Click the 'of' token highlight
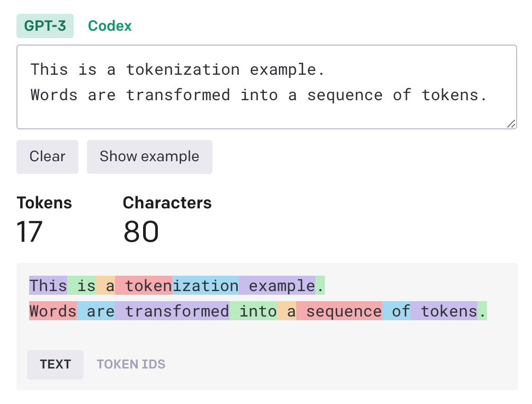 (x=397, y=311)
